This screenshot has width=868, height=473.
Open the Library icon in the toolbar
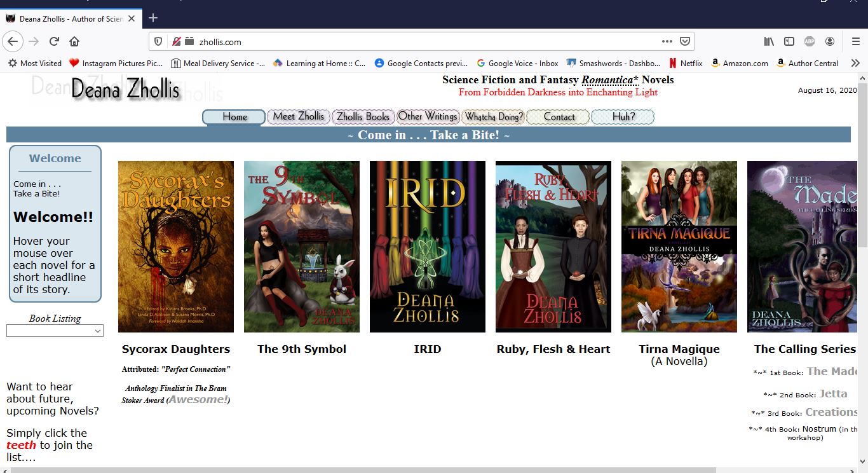769,42
